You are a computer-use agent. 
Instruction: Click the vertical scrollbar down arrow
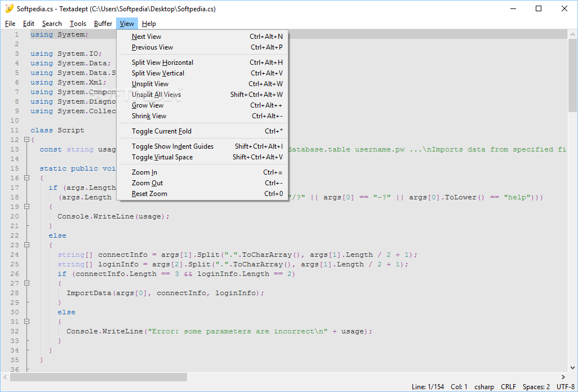[572, 368]
